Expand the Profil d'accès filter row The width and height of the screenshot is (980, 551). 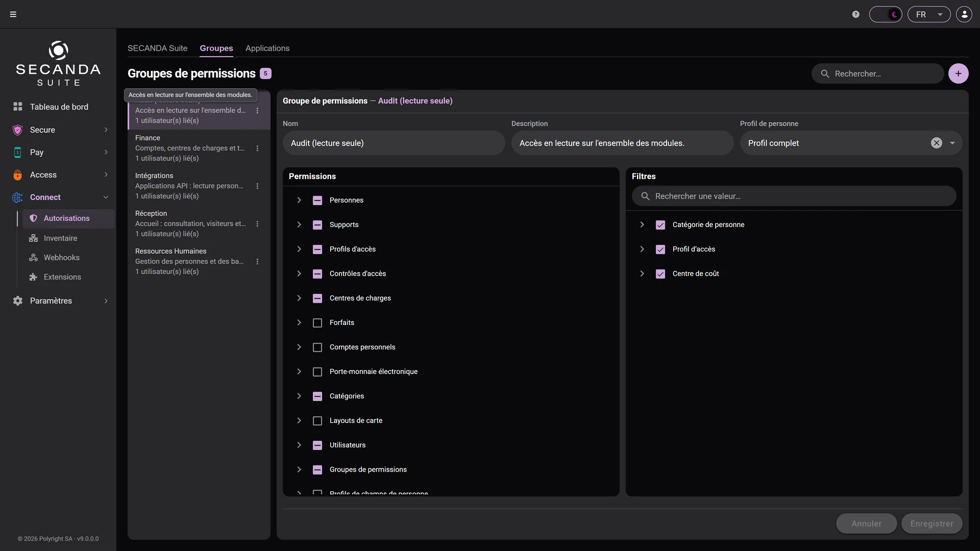point(642,249)
